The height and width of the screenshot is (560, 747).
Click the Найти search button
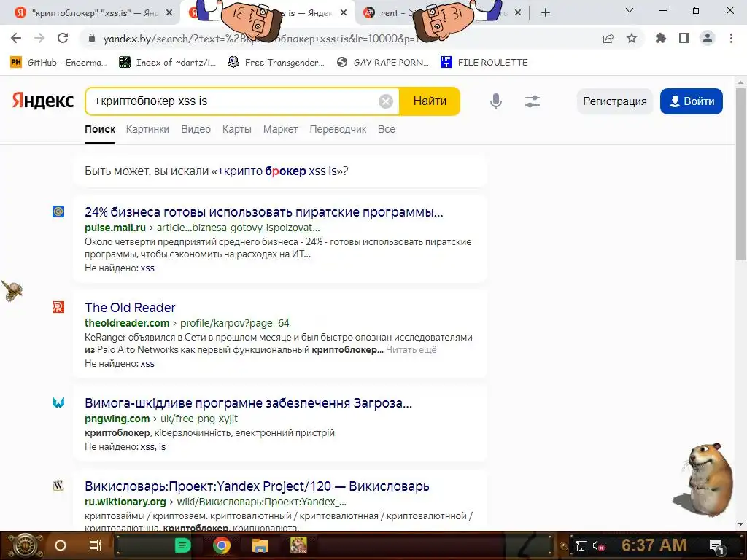point(430,101)
